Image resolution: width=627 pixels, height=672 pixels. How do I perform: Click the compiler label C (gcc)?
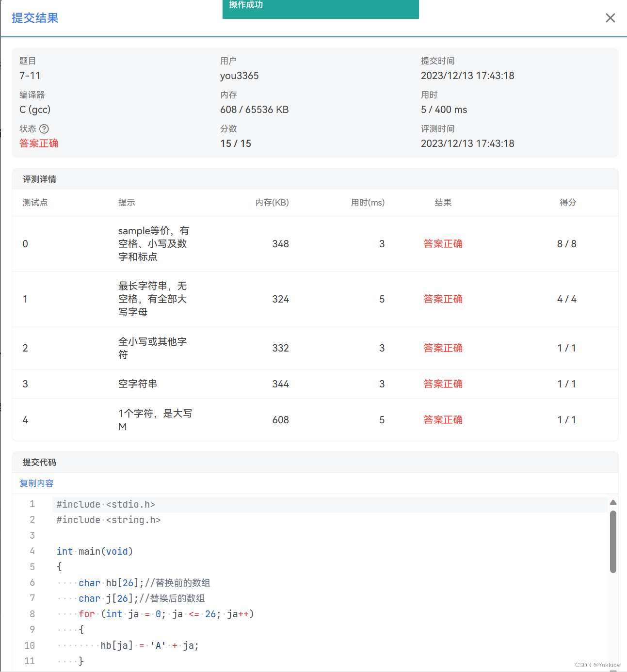click(x=34, y=109)
